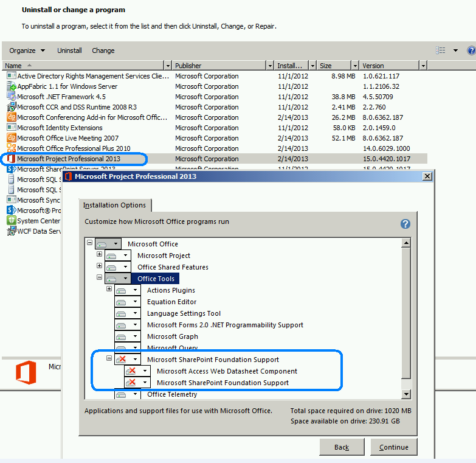Select the Microsoft Graph tree item
Image resolution: width=476 pixels, height=463 pixels.
click(x=173, y=336)
